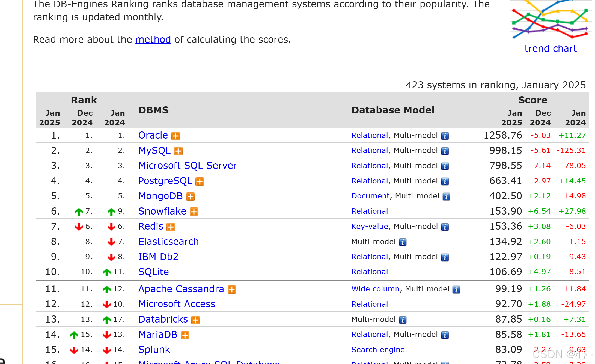This screenshot has height=364, width=595.
Task: Click the orange plus icon next to Oracle
Action: click(175, 136)
